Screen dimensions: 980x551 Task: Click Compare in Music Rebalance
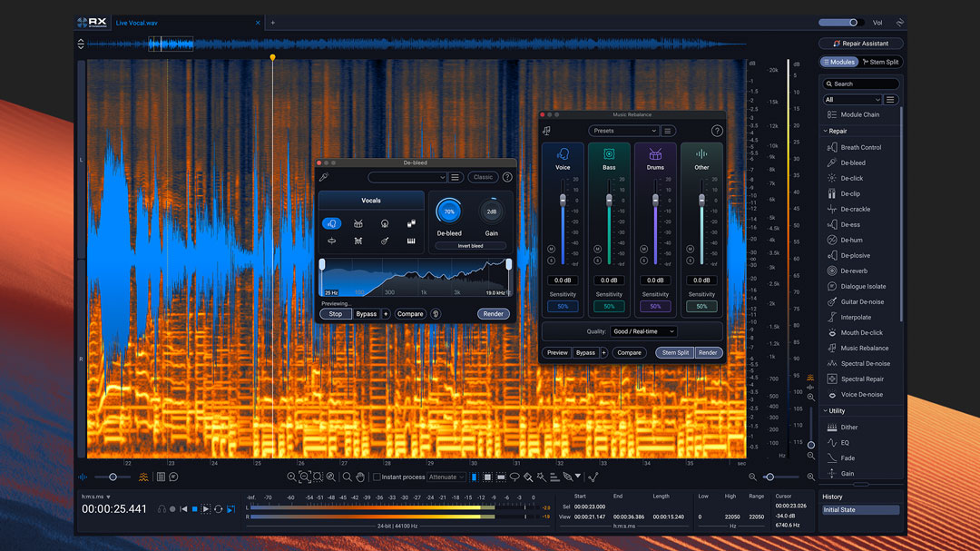pyautogui.click(x=629, y=352)
